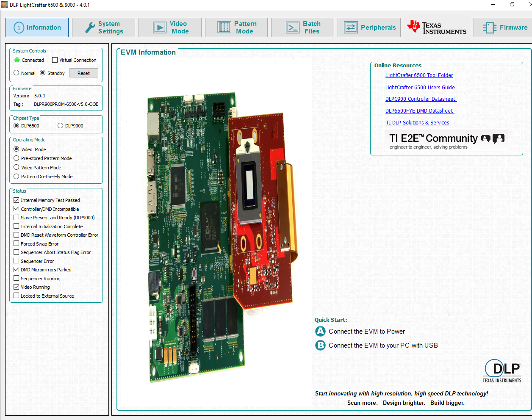Click firmware version value 5.0.1
Image resolution: width=532 pixels, height=420 pixels.
[40, 96]
